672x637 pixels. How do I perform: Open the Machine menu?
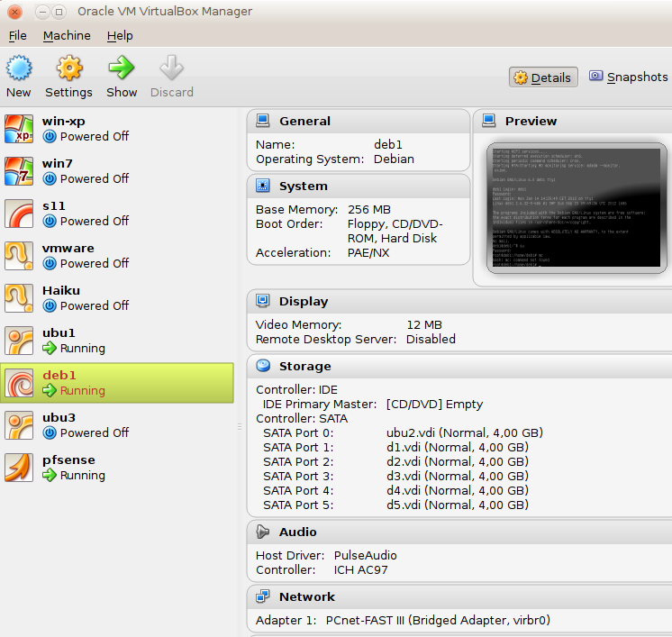click(67, 36)
